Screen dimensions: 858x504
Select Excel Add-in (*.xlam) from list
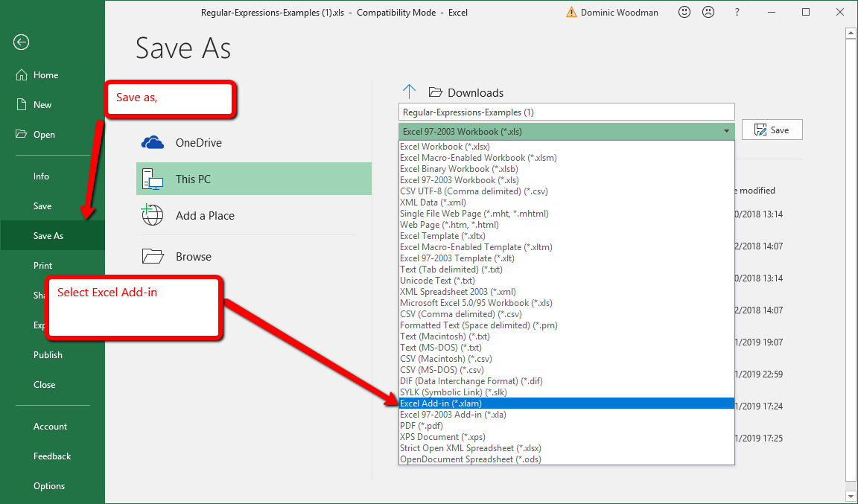pos(441,403)
